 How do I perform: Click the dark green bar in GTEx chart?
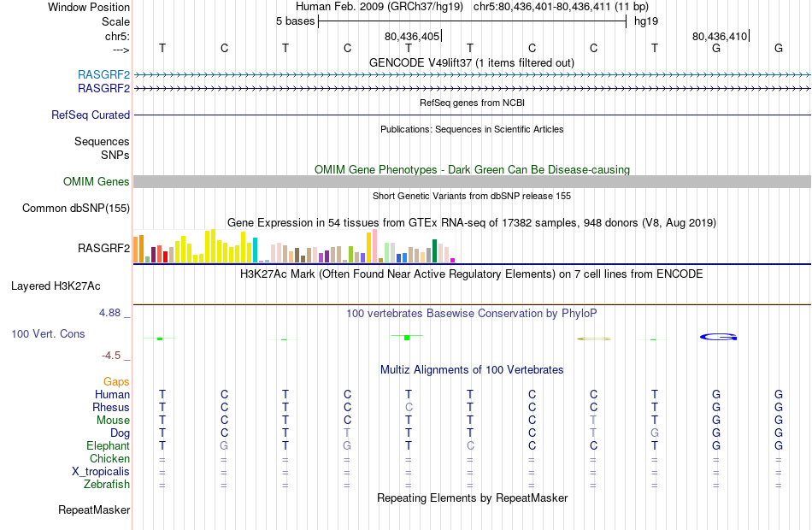(434, 251)
